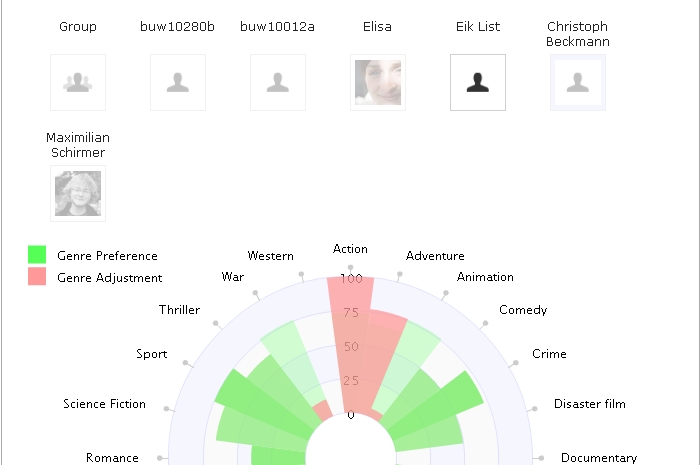The height and width of the screenshot is (465, 700).
Task: Choose the buw10280b user avatar
Action: [178, 83]
